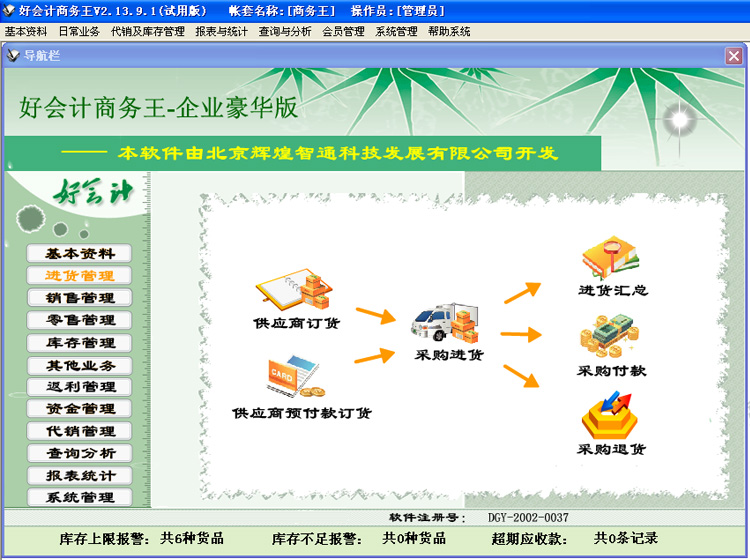Click the 供应商订货 label text
The image size is (750, 560).
pyautogui.click(x=297, y=323)
